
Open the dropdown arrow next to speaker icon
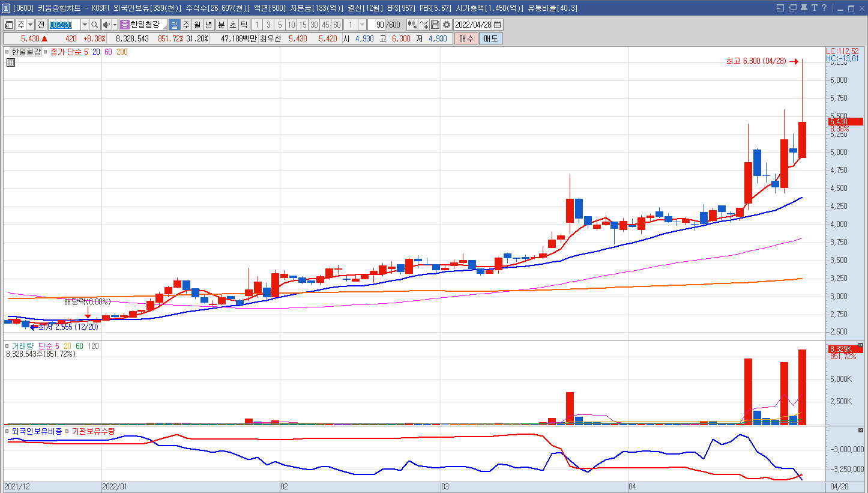pos(115,25)
